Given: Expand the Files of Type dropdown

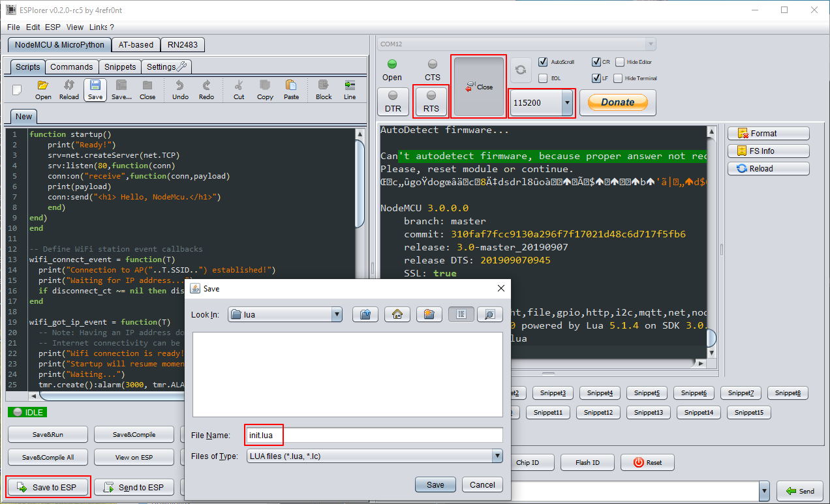Looking at the screenshot, I should pos(497,456).
